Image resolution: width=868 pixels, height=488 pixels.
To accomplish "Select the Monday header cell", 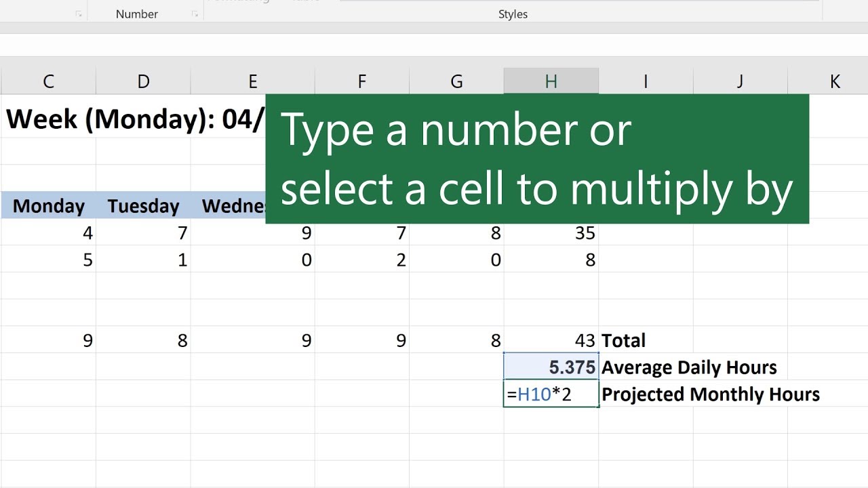I will 48,205.
